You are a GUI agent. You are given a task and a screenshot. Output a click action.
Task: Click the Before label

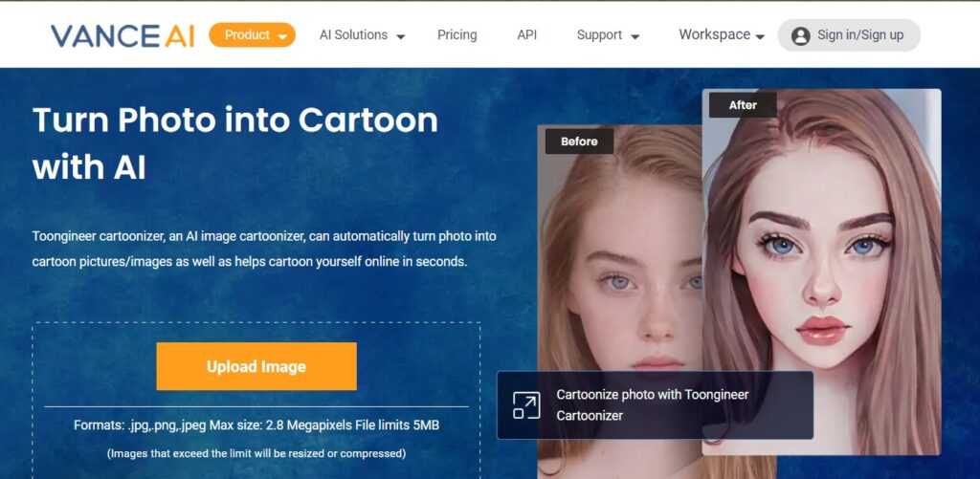pos(579,142)
